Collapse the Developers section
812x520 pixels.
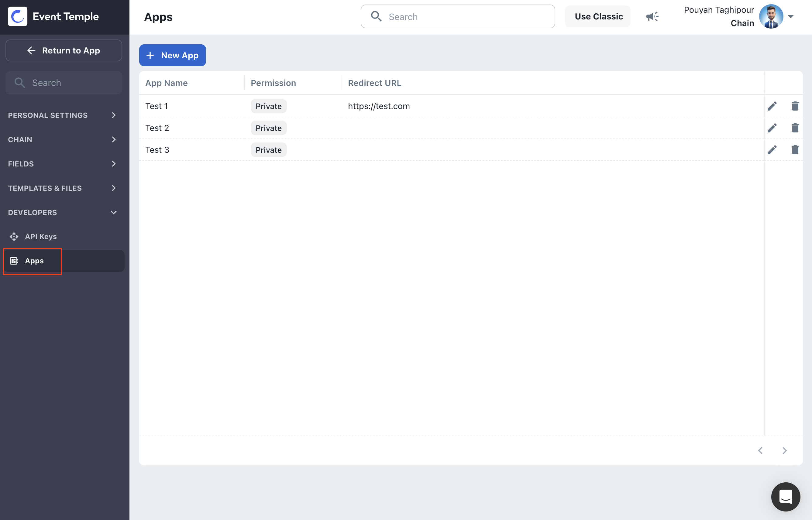pyautogui.click(x=63, y=212)
